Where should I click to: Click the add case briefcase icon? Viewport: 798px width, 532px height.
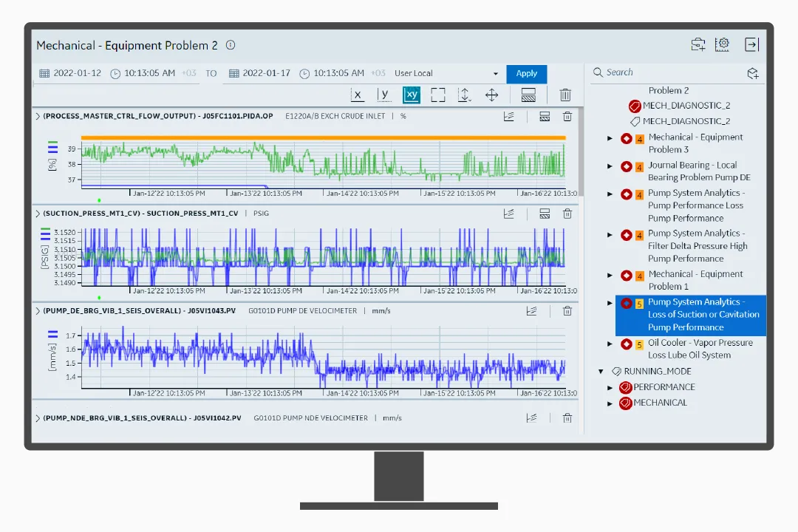coord(698,44)
